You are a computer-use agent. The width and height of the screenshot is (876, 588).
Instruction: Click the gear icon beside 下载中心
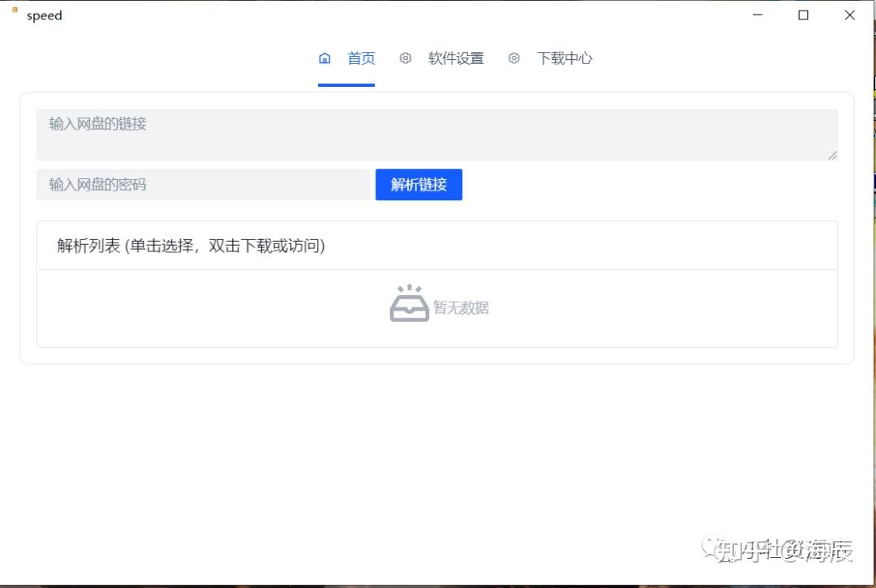(514, 58)
